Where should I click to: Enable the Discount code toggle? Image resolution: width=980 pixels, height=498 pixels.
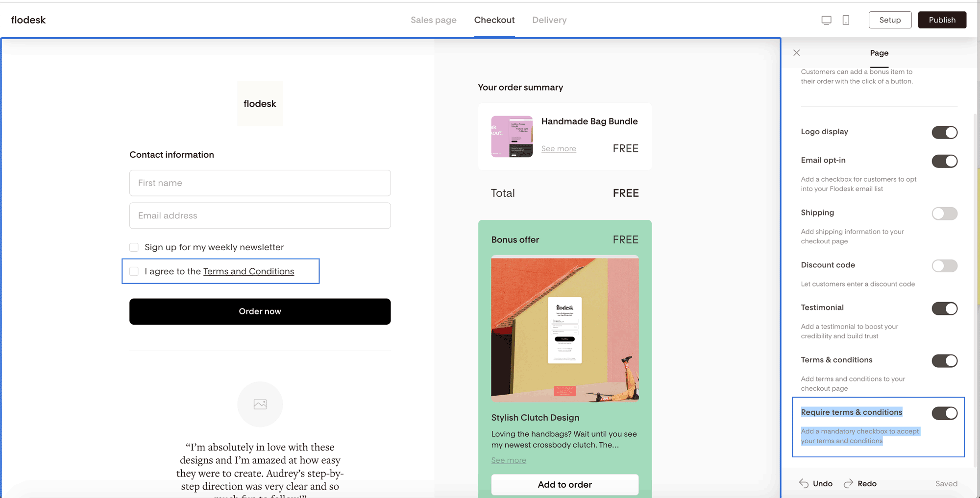944,266
